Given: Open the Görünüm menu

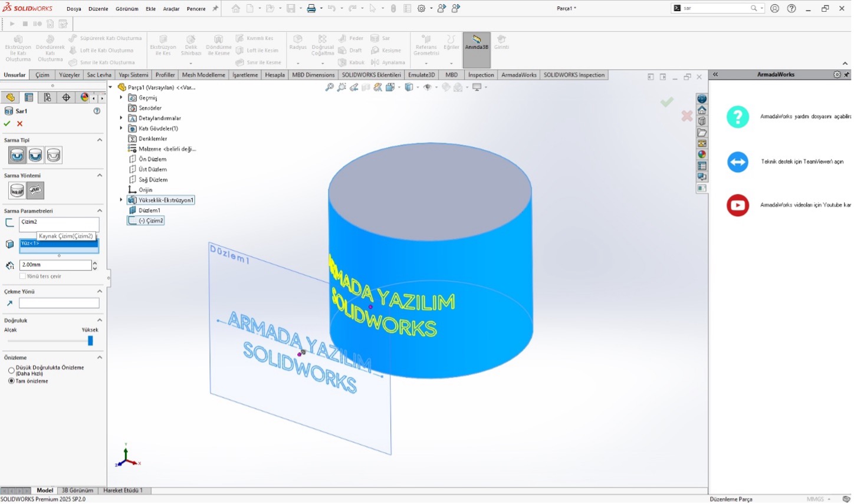Looking at the screenshot, I should [x=127, y=9].
